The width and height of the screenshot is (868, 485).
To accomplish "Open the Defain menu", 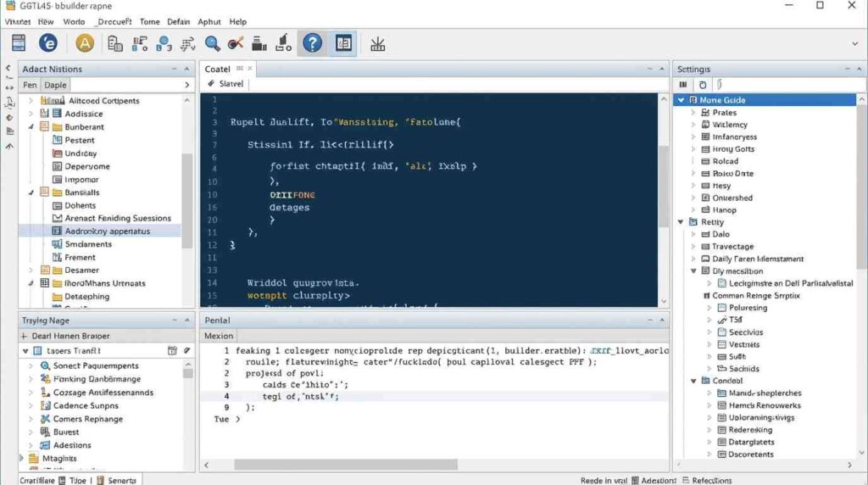I will click(178, 21).
